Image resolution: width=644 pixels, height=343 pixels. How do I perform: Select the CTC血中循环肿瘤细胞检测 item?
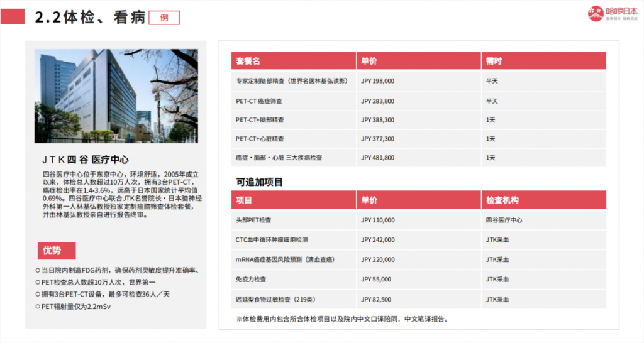[x=272, y=239]
